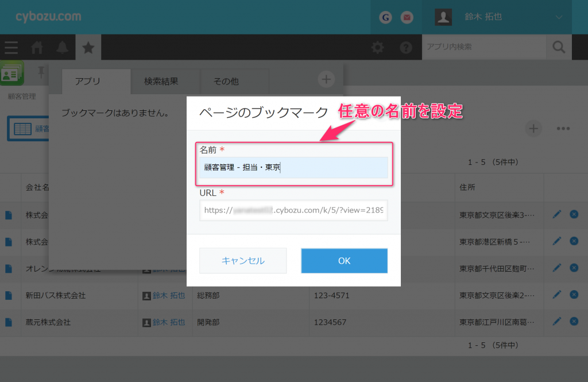This screenshot has width=588, height=382.
Task: Click the Google G service icon
Action: click(x=385, y=17)
